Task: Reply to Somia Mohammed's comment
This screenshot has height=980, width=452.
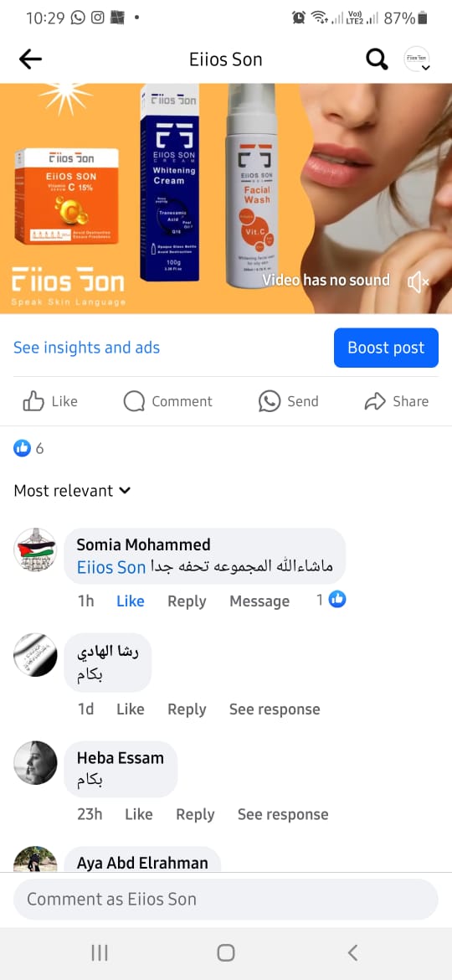Action: point(187,601)
